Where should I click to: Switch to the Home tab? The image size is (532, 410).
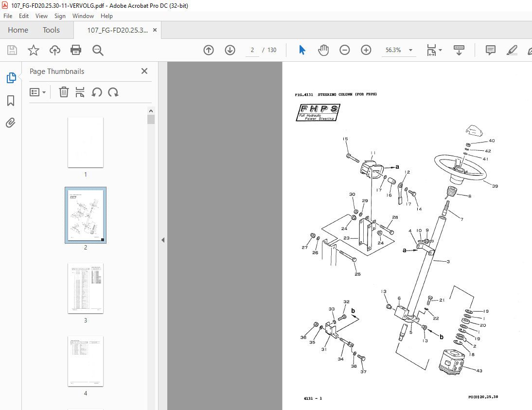pos(18,30)
